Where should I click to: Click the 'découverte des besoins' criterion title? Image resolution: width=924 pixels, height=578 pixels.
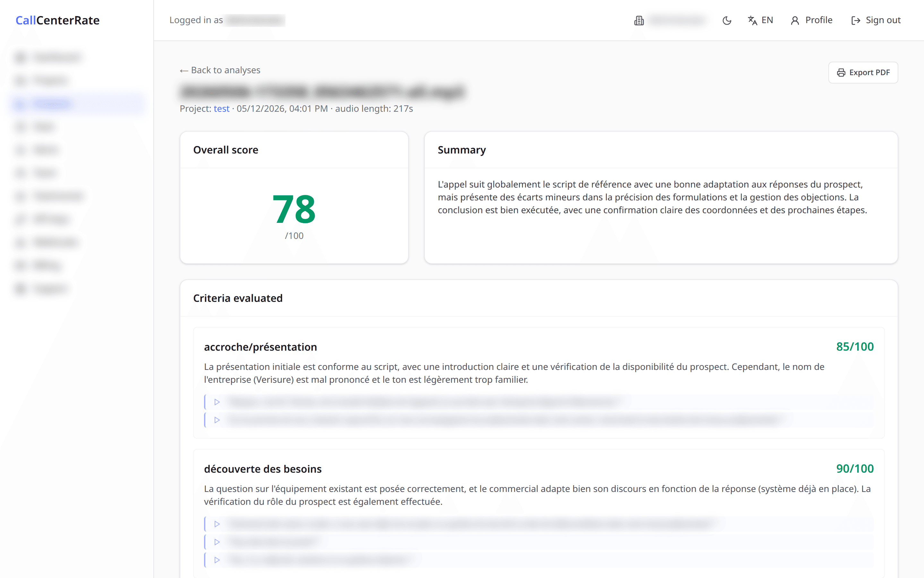click(x=263, y=469)
